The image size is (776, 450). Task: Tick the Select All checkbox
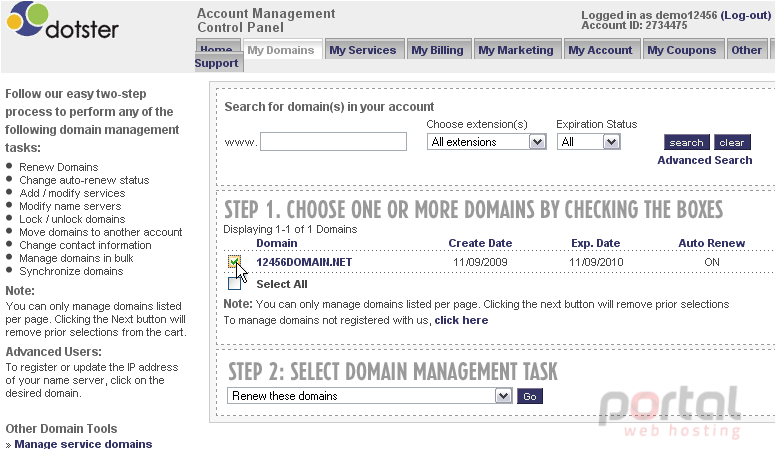[x=234, y=283]
